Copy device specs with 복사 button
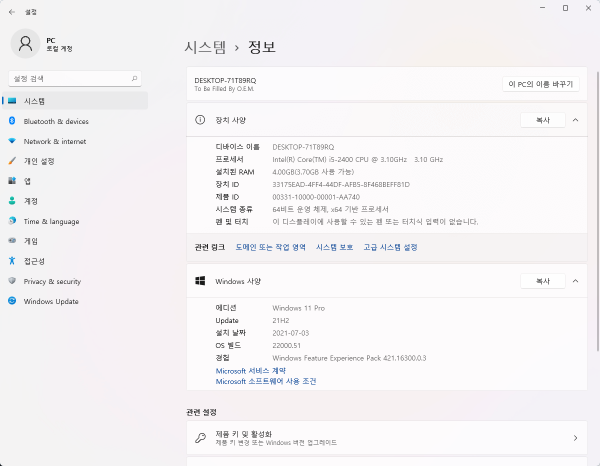 pos(543,120)
